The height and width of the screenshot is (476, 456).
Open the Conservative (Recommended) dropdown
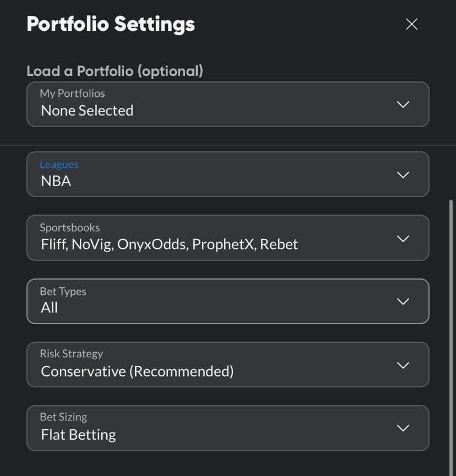137,371
